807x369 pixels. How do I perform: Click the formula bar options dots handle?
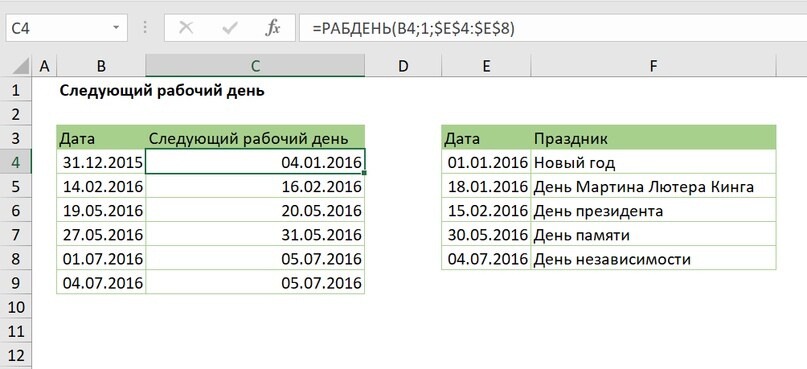(145, 29)
